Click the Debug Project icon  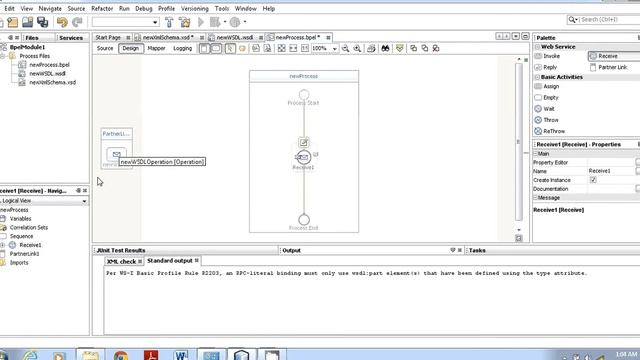click(215, 22)
